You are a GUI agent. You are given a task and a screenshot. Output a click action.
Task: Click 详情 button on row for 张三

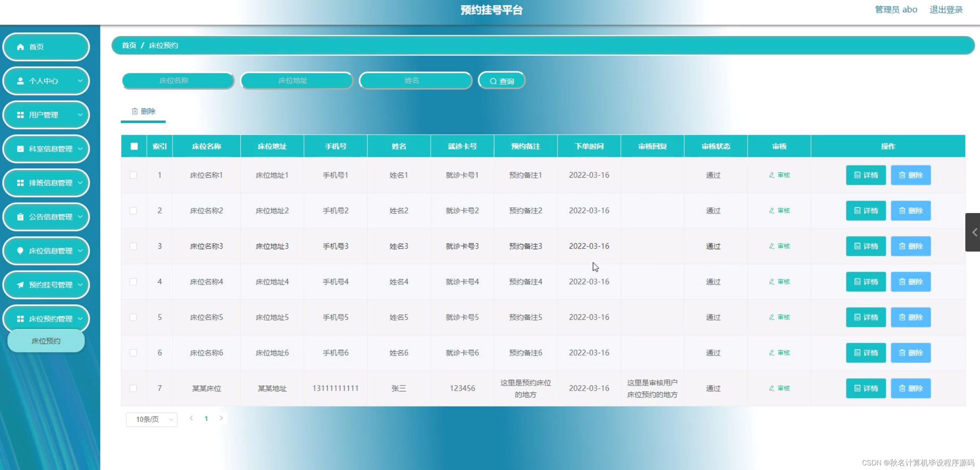coord(866,388)
